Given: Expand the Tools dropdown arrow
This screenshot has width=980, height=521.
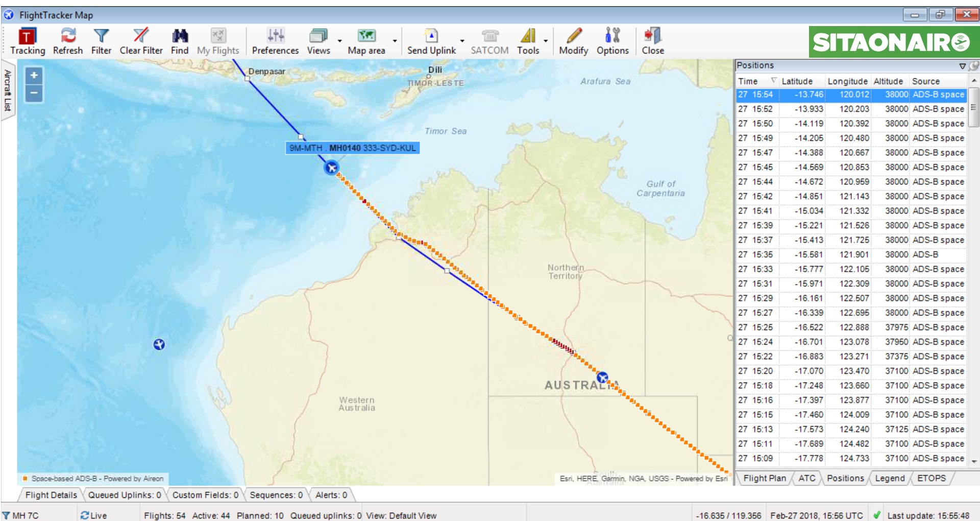Looking at the screenshot, I should pyautogui.click(x=546, y=41).
